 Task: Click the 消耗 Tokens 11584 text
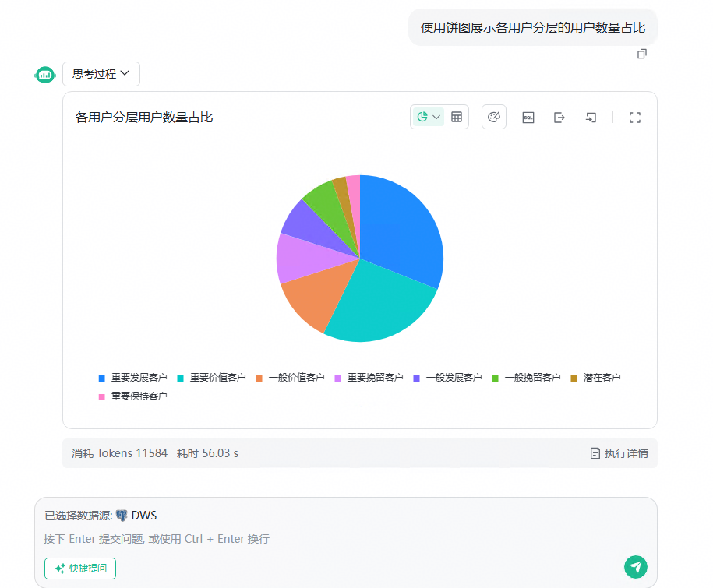point(119,453)
